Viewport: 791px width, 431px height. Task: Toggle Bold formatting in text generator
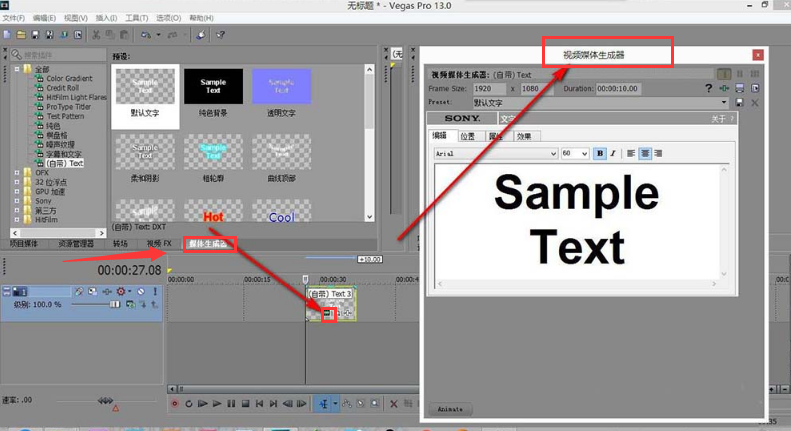click(600, 153)
